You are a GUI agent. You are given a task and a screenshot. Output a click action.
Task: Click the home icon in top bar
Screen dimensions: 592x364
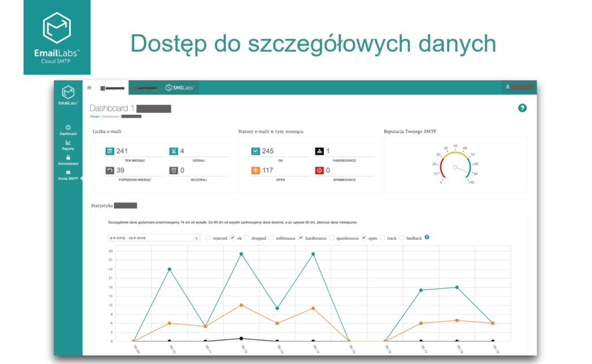tap(89, 88)
